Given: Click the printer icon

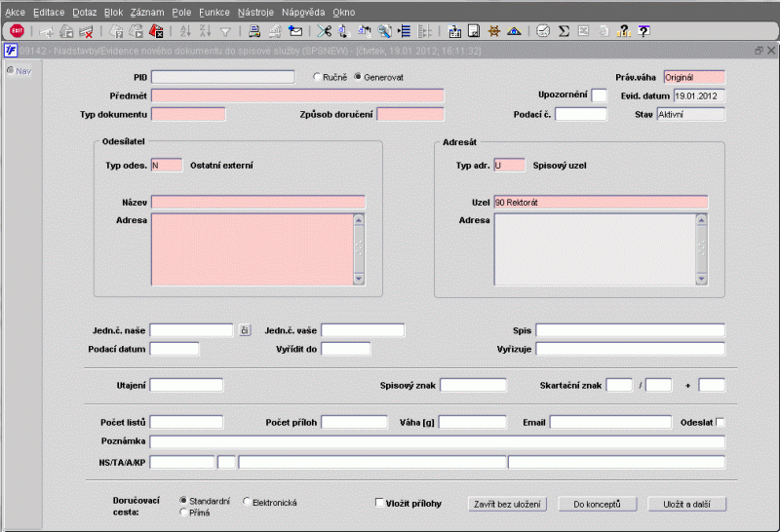Looking at the screenshot, I should (x=254, y=31).
